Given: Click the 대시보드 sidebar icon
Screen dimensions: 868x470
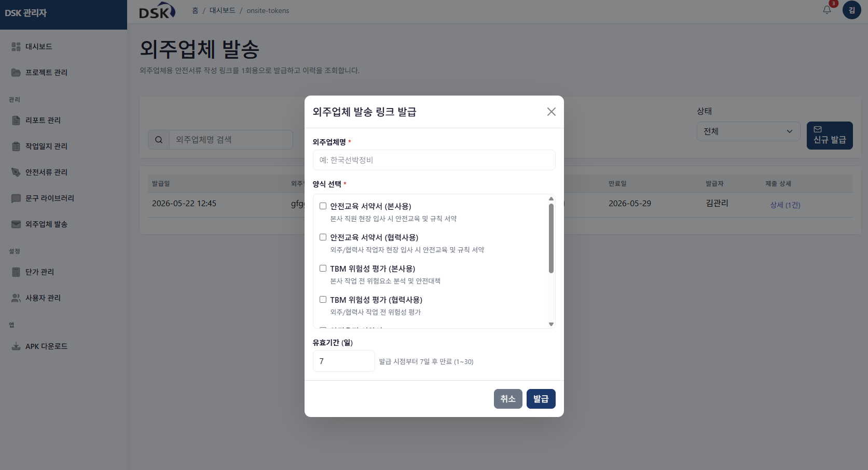Looking at the screenshot, I should coord(16,47).
